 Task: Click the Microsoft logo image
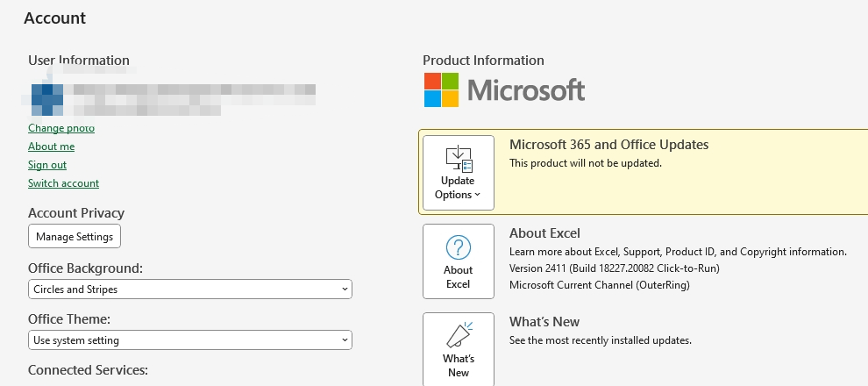pos(504,89)
